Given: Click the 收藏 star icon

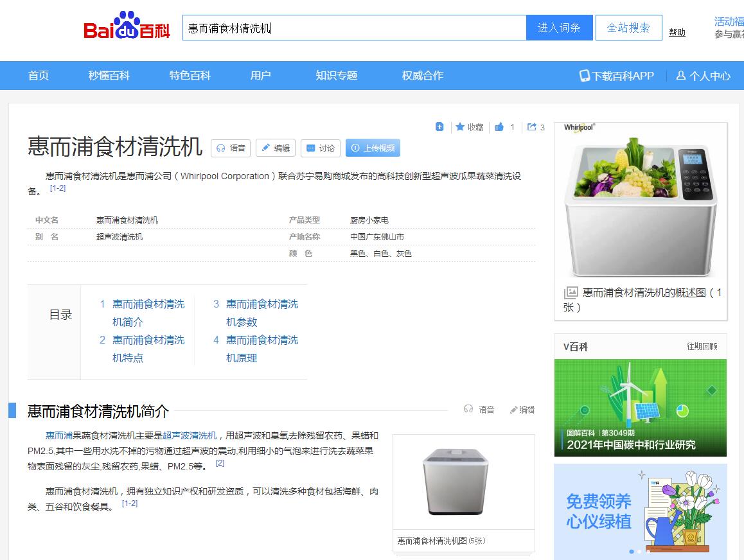Looking at the screenshot, I should pyautogui.click(x=460, y=127).
